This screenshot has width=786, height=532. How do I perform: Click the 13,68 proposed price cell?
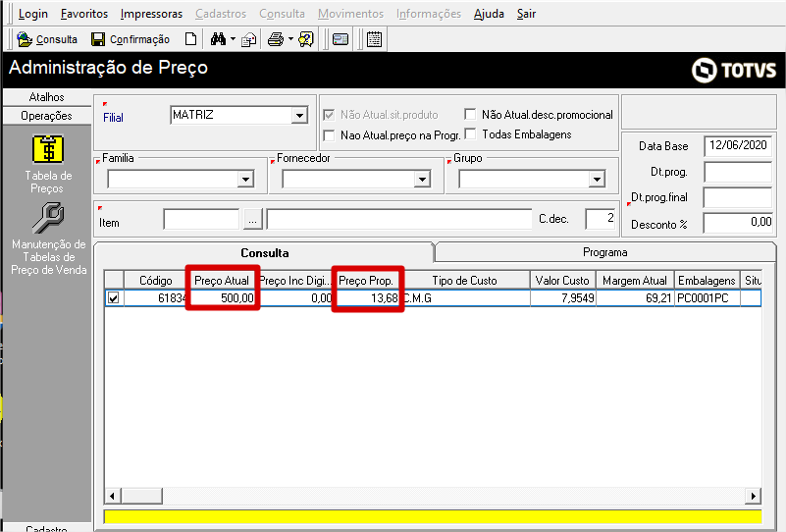click(x=366, y=297)
